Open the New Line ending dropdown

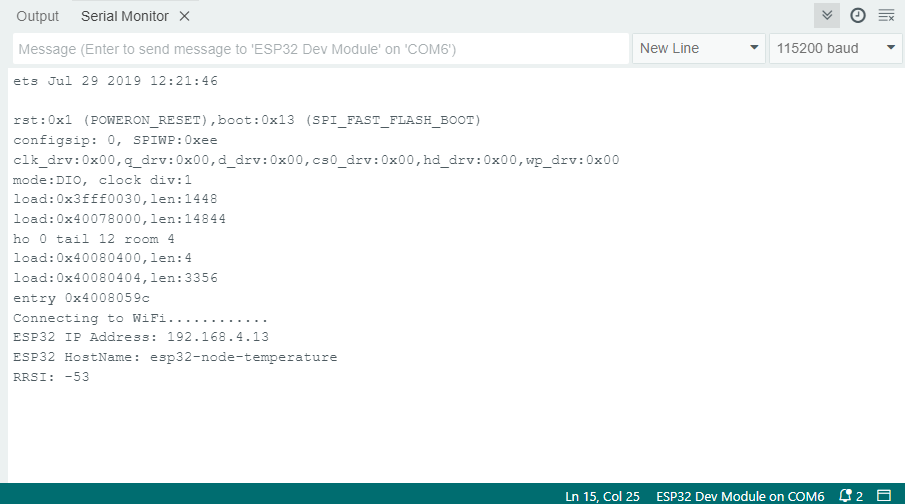(x=698, y=49)
